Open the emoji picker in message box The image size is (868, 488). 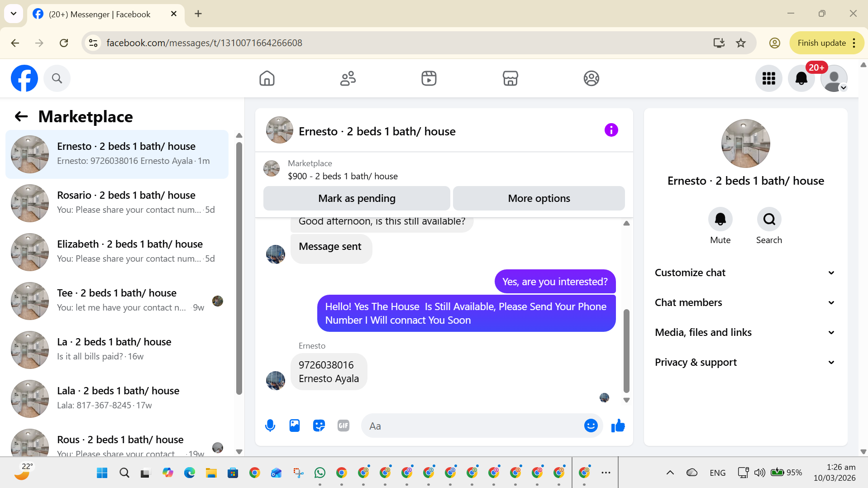click(x=591, y=426)
